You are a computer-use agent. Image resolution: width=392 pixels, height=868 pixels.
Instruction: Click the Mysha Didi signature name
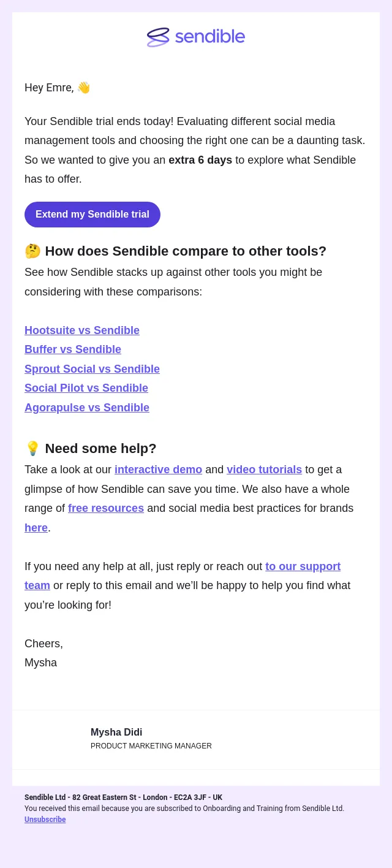[116, 733]
